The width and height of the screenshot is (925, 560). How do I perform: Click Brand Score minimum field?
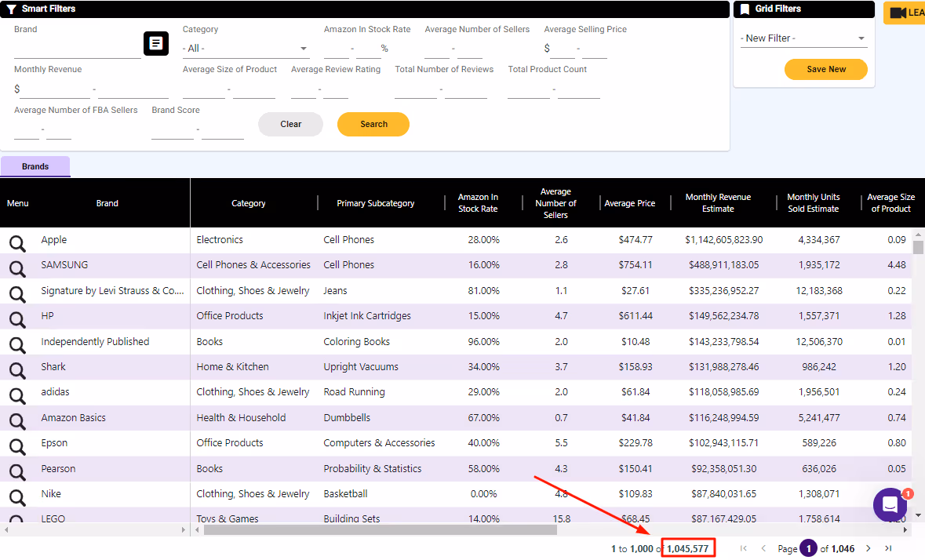point(173,129)
